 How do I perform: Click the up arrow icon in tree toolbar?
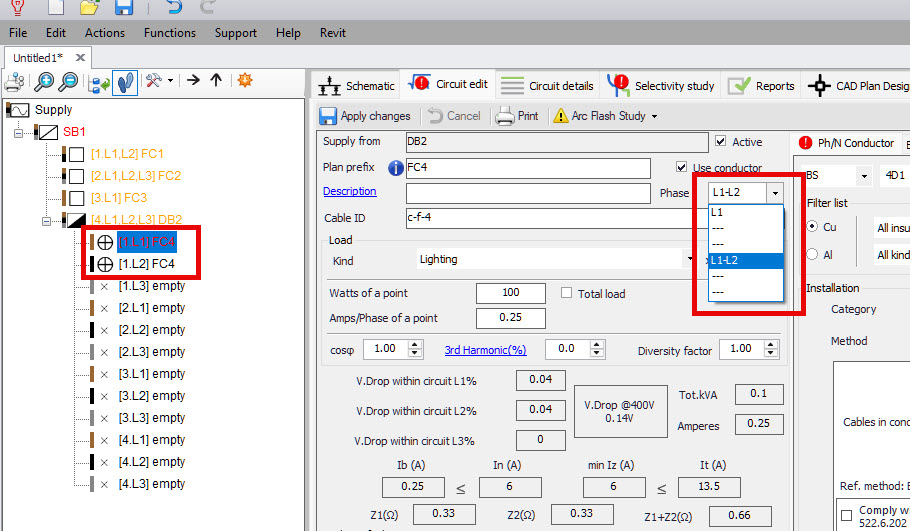pyautogui.click(x=216, y=81)
